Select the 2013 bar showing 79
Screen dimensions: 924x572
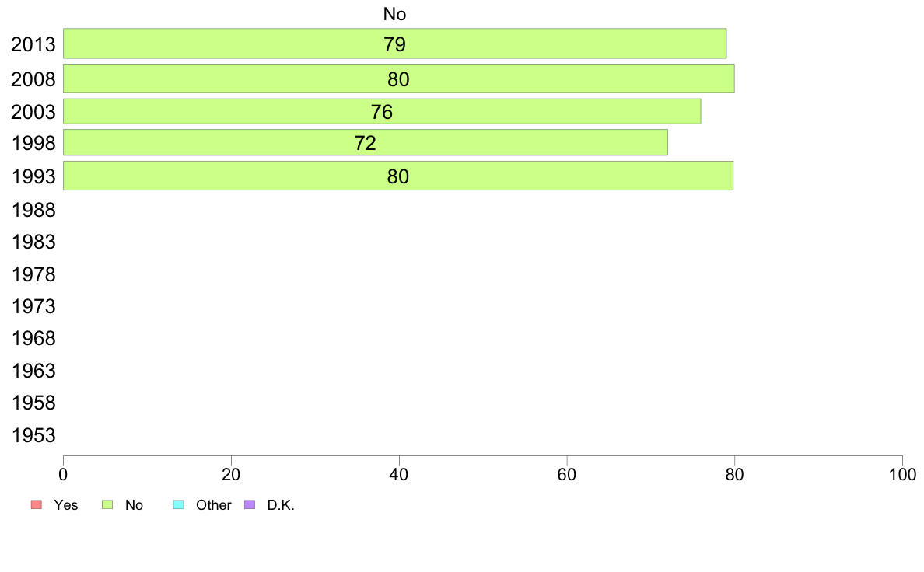395,44
